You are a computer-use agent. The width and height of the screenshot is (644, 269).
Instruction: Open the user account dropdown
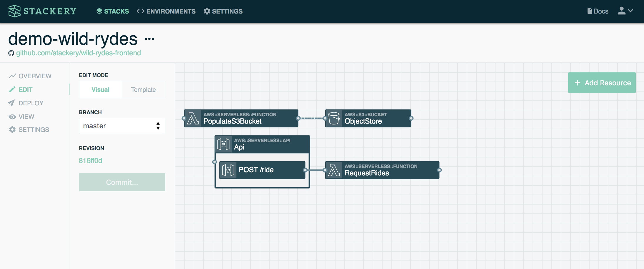coord(625,11)
